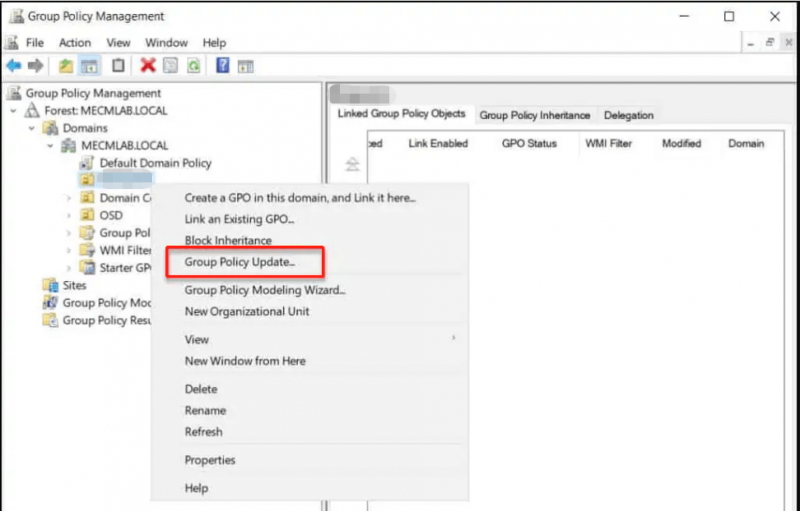Toggle the Show/Hide Console Tree icon
This screenshot has height=511, width=800.
pos(89,65)
